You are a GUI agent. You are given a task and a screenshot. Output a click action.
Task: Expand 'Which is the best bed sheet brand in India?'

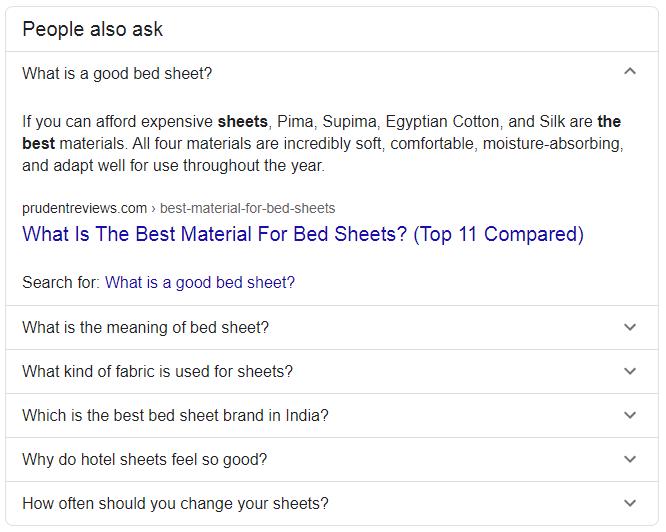coord(332,416)
